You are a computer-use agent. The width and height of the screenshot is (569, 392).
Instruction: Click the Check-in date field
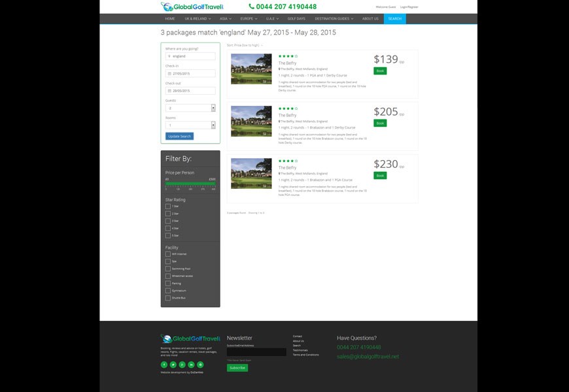click(x=190, y=74)
